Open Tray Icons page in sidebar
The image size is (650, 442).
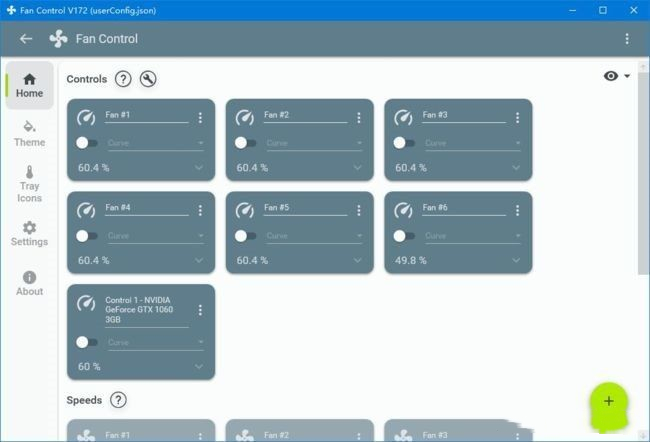click(x=29, y=184)
